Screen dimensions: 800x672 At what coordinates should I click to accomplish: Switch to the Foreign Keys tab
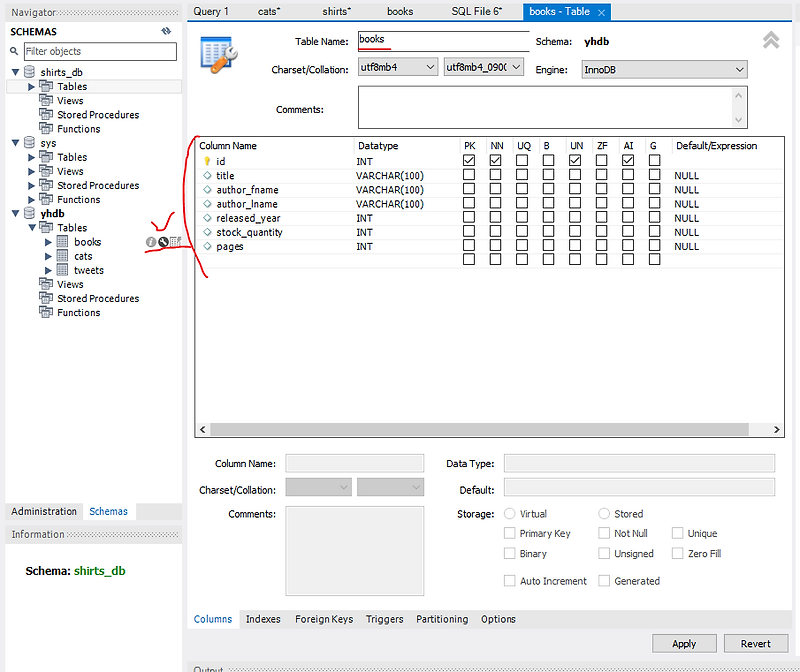point(323,619)
